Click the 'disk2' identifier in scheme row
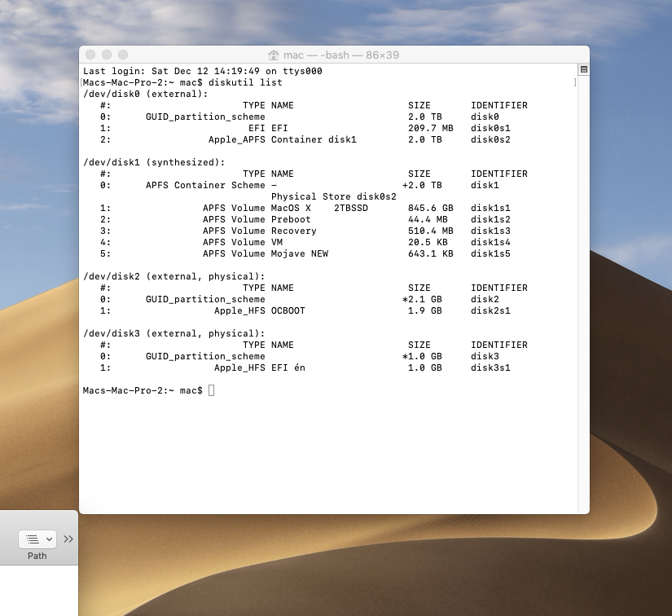Viewport: 672px width, 616px height. pyautogui.click(x=485, y=299)
